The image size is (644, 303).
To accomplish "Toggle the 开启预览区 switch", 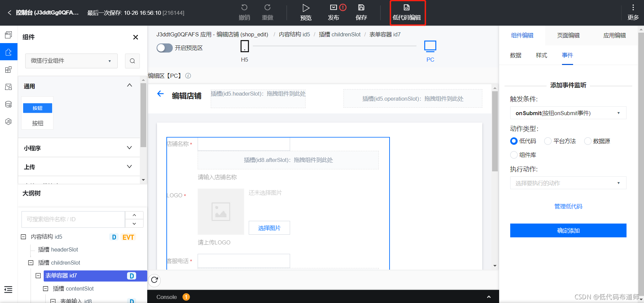I will [165, 48].
